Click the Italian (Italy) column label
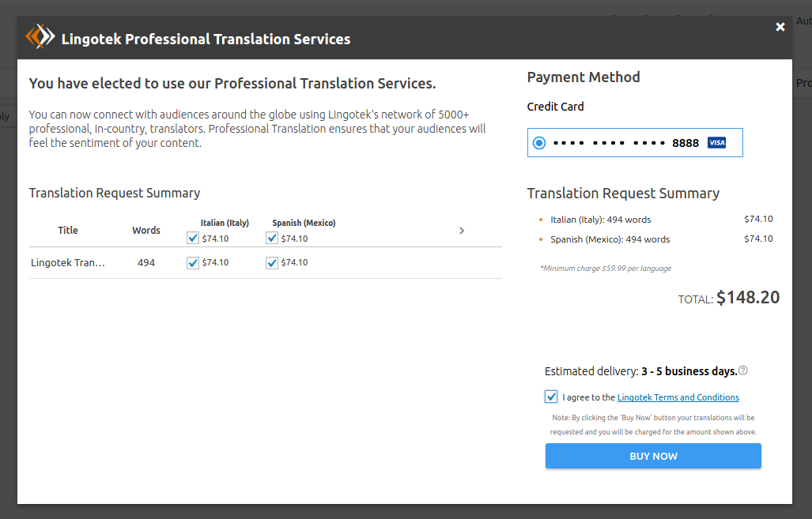 tap(225, 223)
